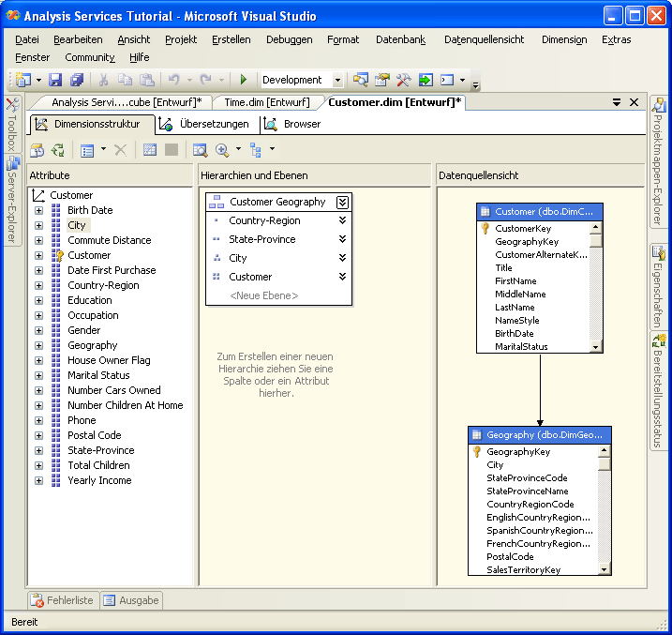Expand the Yearly Income attribute node
The image size is (672, 635).
click(38, 480)
